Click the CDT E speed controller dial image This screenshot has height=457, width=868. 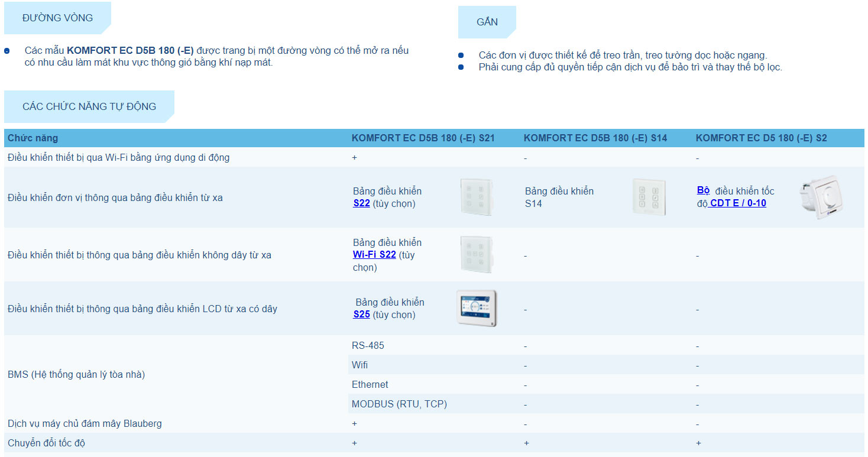coord(821,197)
